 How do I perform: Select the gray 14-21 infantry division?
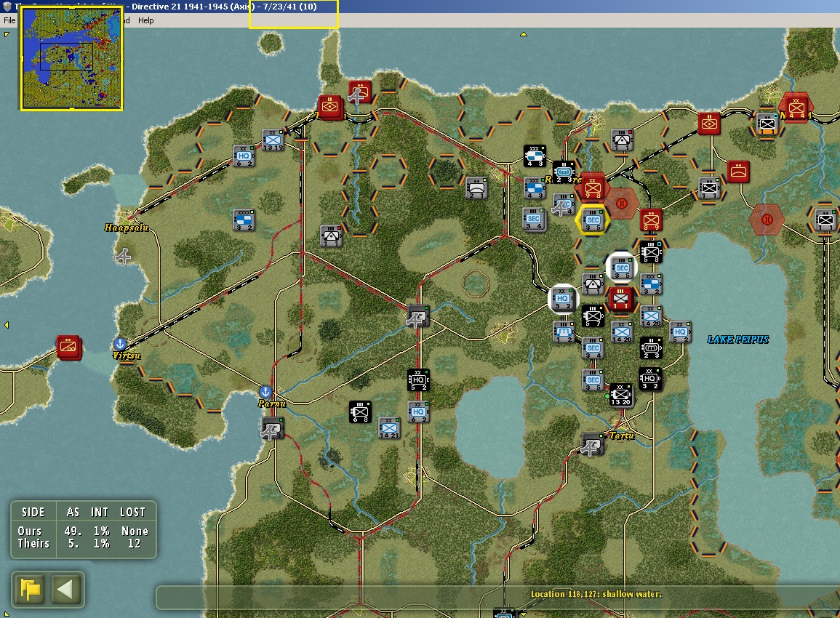[x=389, y=428]
